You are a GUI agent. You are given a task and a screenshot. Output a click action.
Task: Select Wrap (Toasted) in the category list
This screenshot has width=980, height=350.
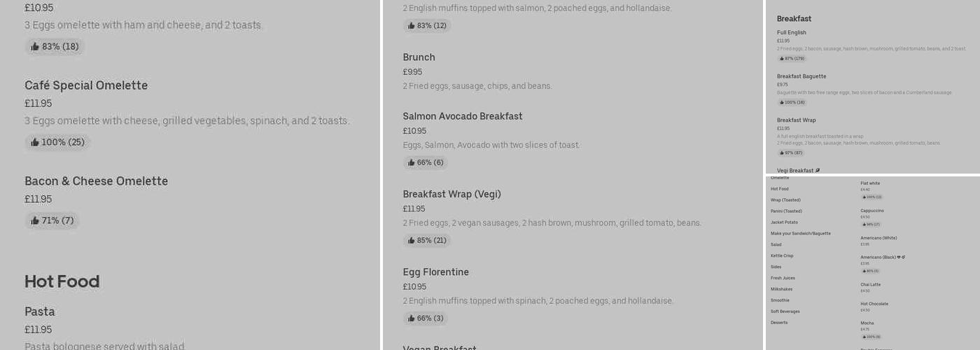click(x=785, y=200)
